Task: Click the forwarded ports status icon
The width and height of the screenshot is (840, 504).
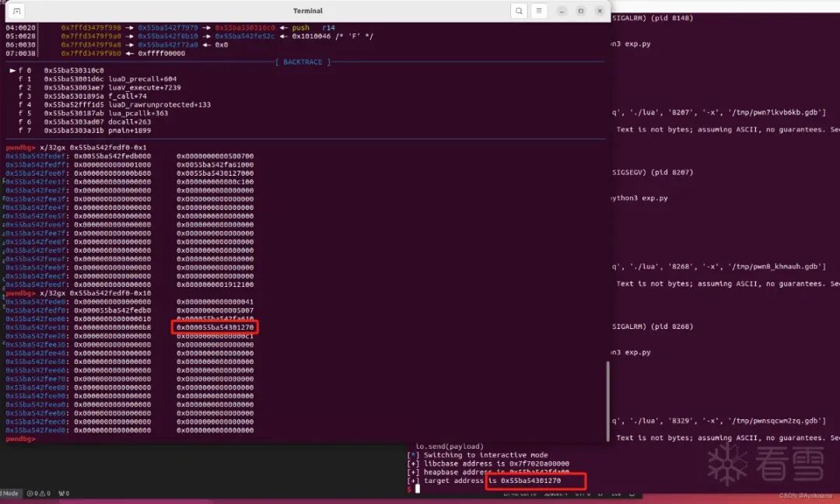Action: click(x=64, y=493)
